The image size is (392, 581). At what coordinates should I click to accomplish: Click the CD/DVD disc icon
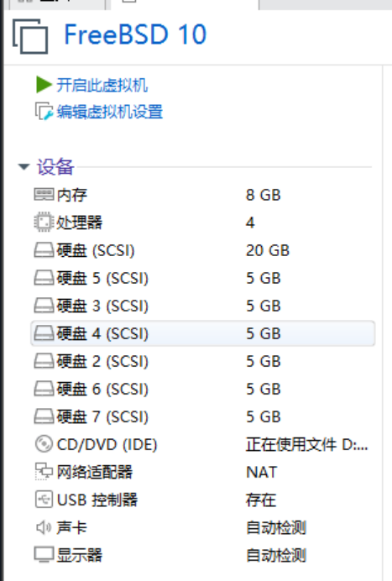pos(44,444)
